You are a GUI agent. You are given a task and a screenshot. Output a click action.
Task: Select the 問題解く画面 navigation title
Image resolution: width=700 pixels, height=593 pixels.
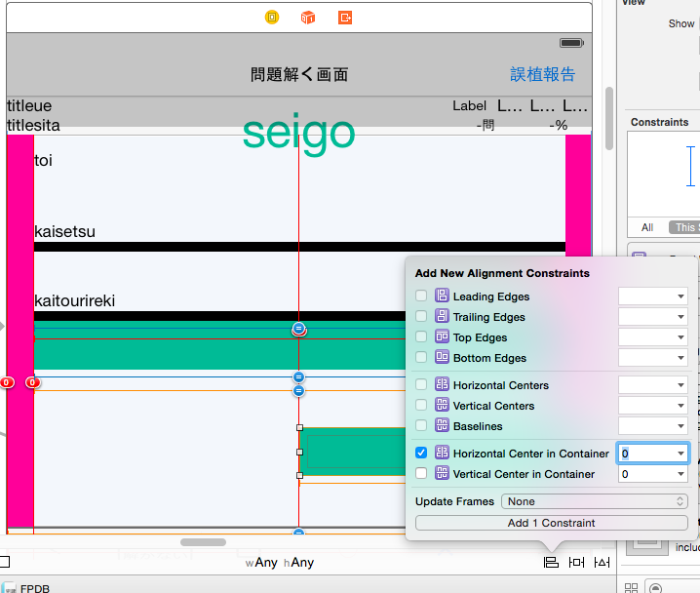click(x=299, y=74)
